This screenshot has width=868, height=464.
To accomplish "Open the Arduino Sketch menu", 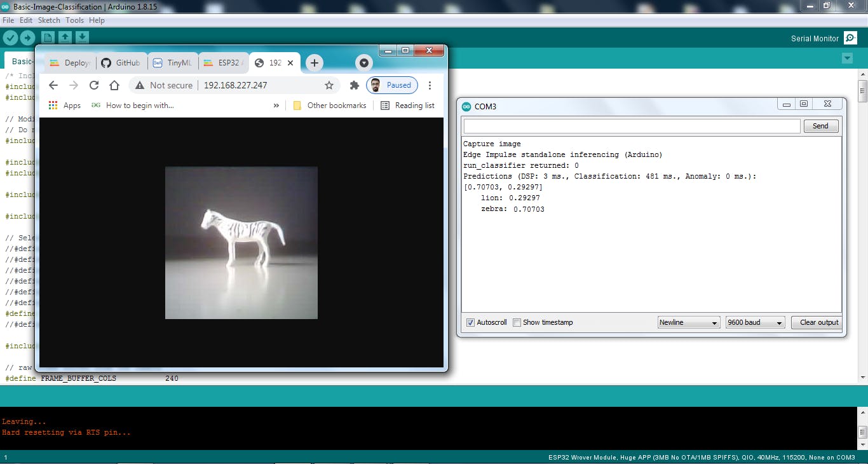I will coord(49,20).
